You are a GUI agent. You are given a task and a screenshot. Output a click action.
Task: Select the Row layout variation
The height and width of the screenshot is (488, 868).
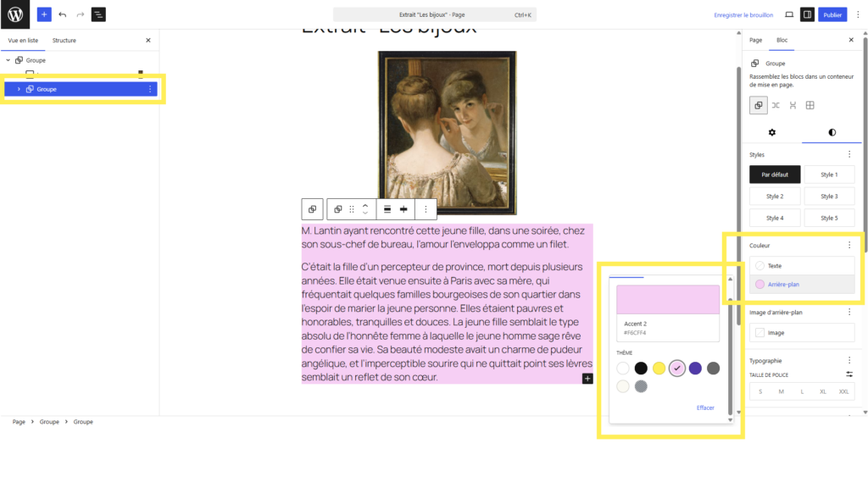coord(776,105)
